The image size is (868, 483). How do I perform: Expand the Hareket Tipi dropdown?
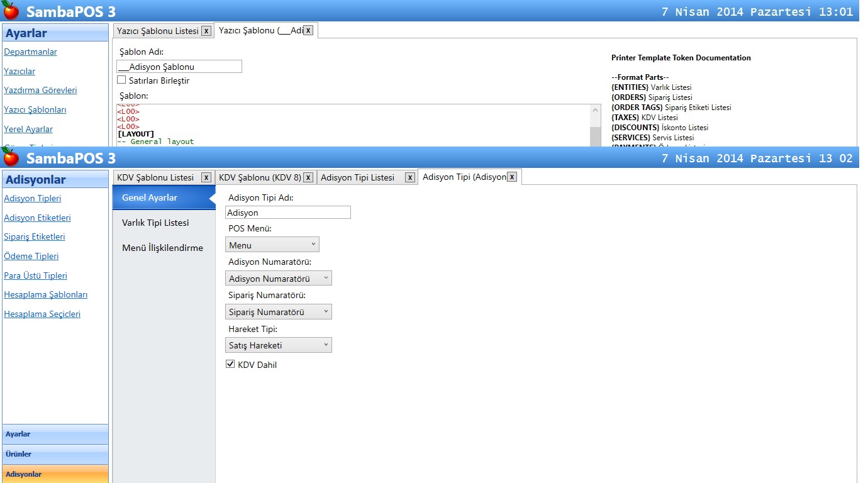coord(278,345)
